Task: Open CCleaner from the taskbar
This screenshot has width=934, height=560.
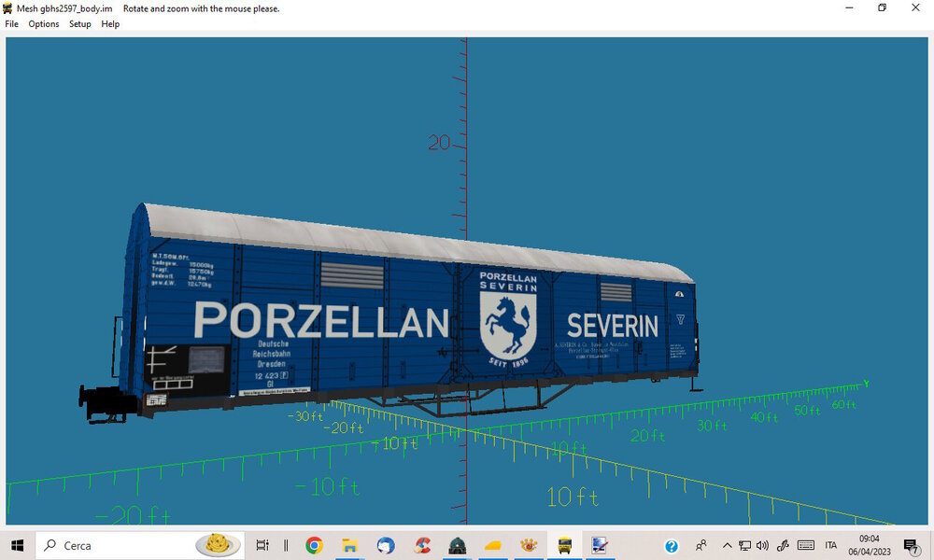Action: pos(422,545)
